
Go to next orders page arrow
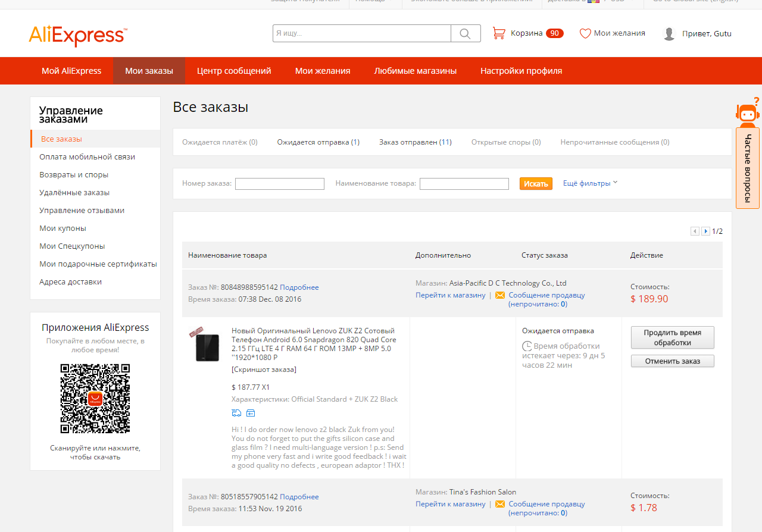705,231
